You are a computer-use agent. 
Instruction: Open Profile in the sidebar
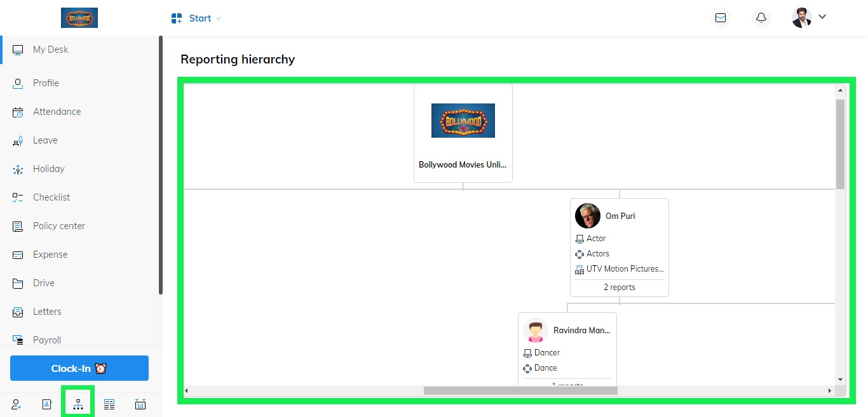[x=81, y=83]
